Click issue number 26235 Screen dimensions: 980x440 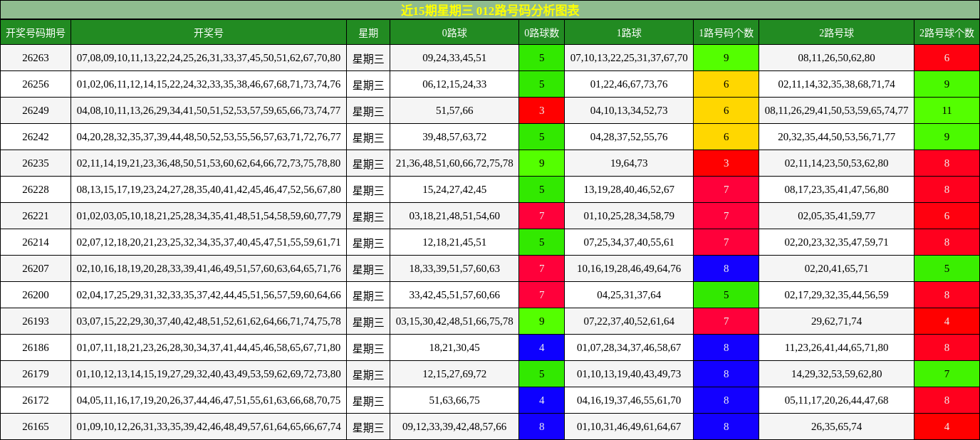(36, 163)
